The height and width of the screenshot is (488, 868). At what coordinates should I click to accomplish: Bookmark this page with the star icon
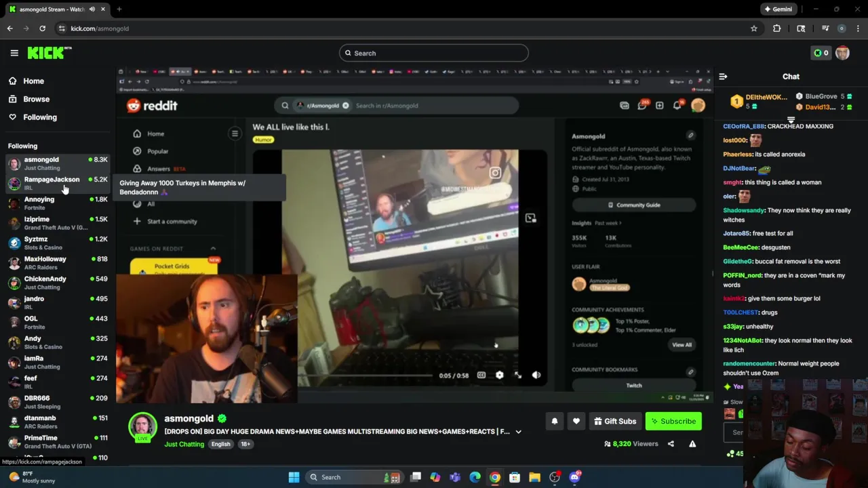click(x=753, y=28)
